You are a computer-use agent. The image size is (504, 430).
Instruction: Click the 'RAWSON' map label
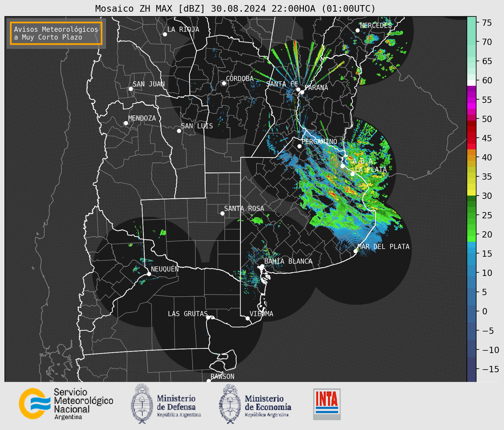point(223,376)
